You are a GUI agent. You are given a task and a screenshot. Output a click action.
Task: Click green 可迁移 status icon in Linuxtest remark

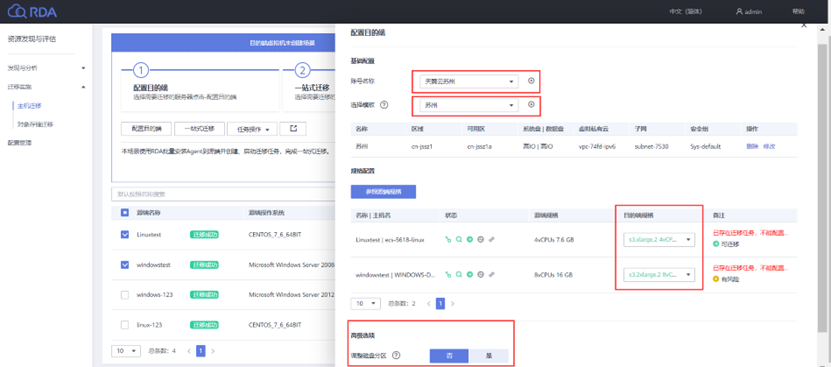pyautogui.click(x=716, y=244)
